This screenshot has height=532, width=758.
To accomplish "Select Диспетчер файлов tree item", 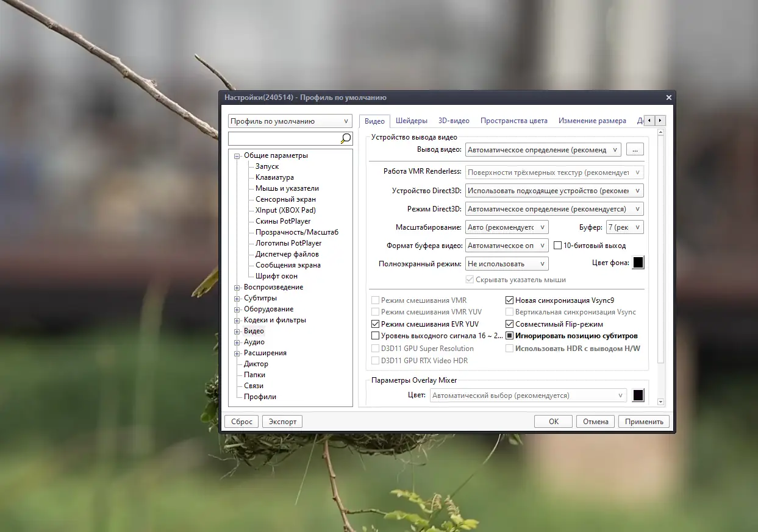I will [287, 254].
